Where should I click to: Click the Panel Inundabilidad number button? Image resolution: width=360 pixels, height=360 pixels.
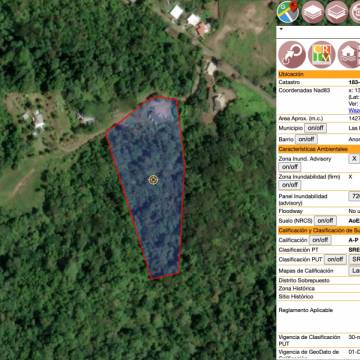(x=354, y=196)
